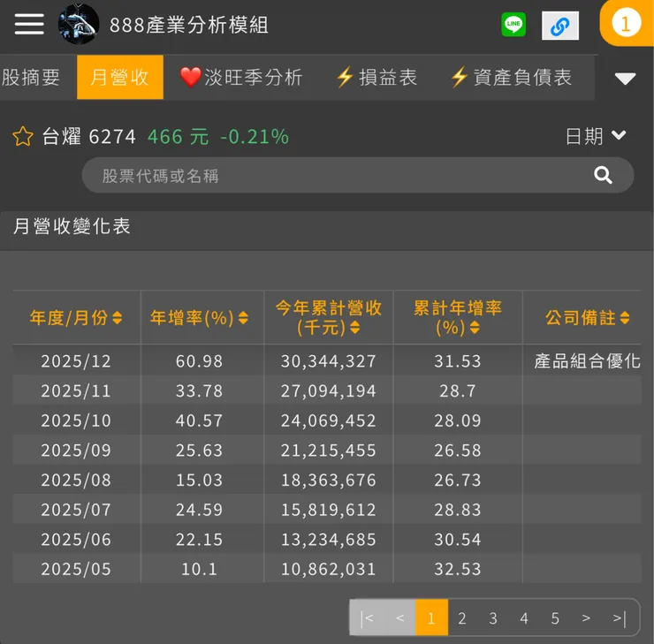
Task: Click the 2025/08 row date
Action: pyautogui.click(x=76, y=481)
